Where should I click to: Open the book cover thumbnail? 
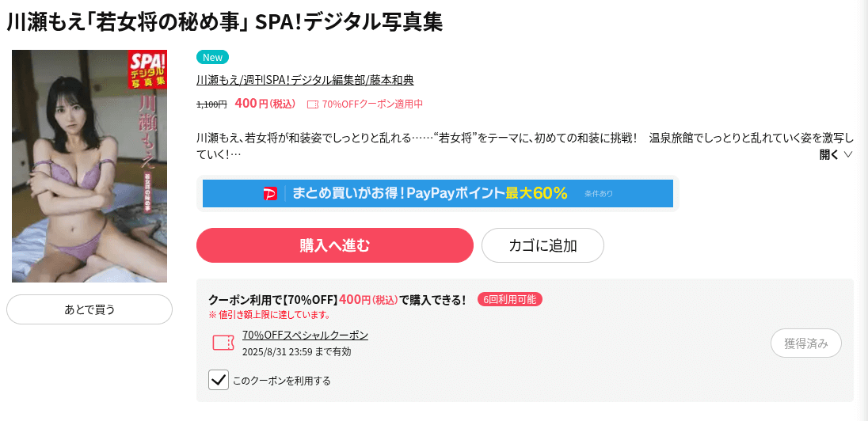pos(89,166)
